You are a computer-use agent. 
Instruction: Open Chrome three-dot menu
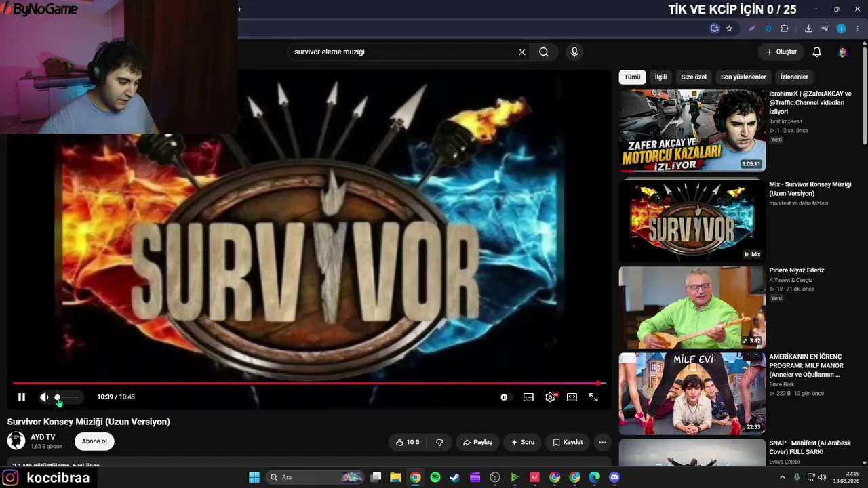tap(858, 28)
